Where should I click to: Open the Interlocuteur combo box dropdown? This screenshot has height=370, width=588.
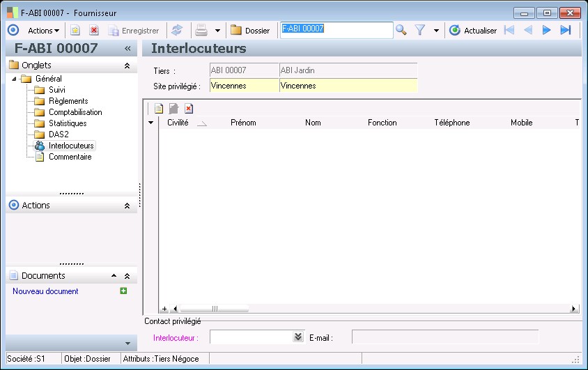point(299,337)
